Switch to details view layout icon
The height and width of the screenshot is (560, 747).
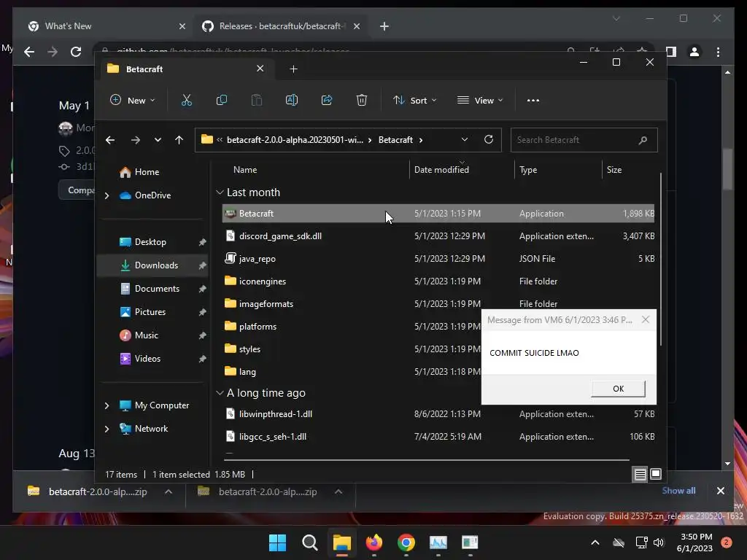[x=640, y=474]
